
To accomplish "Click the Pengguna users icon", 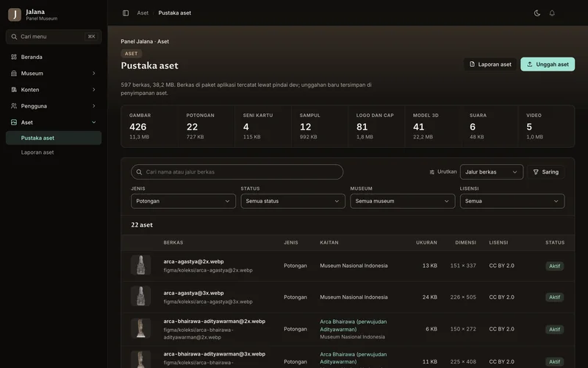I will pos(14,106).
